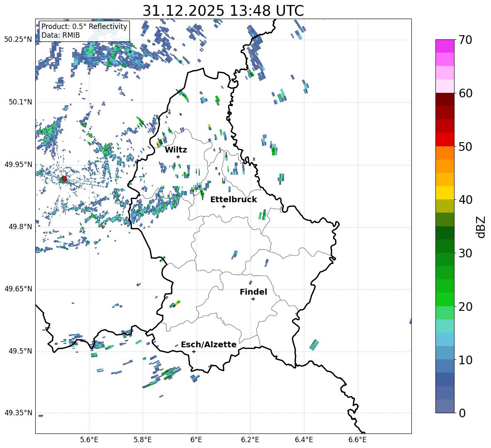Click the colorbar tick label 0
This screenshot has height=448, width=491.
click(462, 413)
